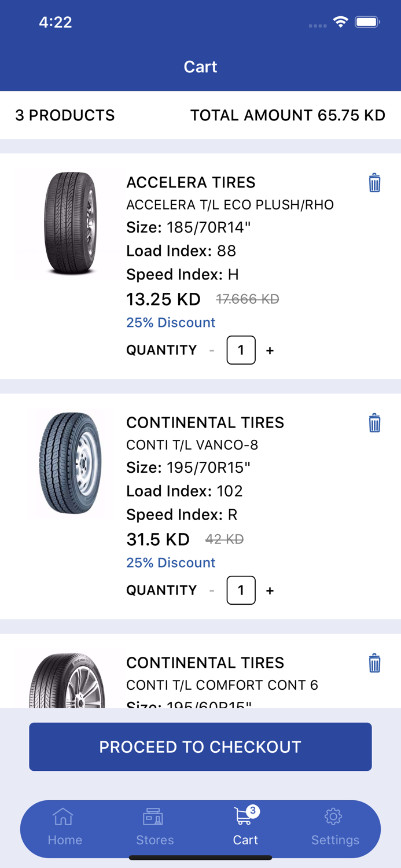Screen dimensions: 401x868
Task: Decrease CONTINENTAL VANCO-8 quantity with minus
Action: pyautogui.click(x=212, y=590)
